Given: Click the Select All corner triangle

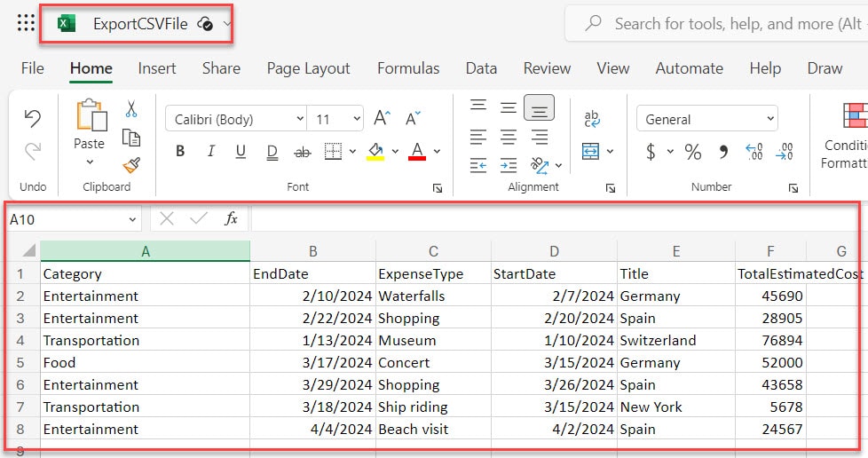Looking at the screenshot, I should click(x=28, y=250).
